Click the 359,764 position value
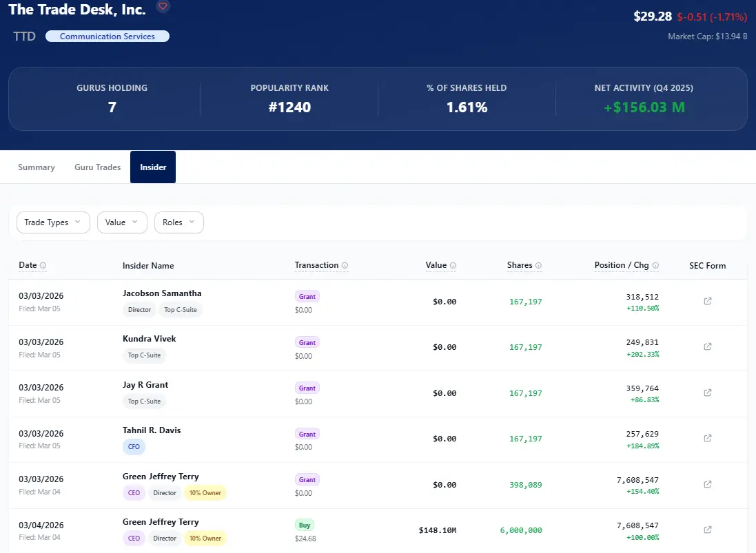This screenshot has height=553, width=756. (x=642, y=388)
